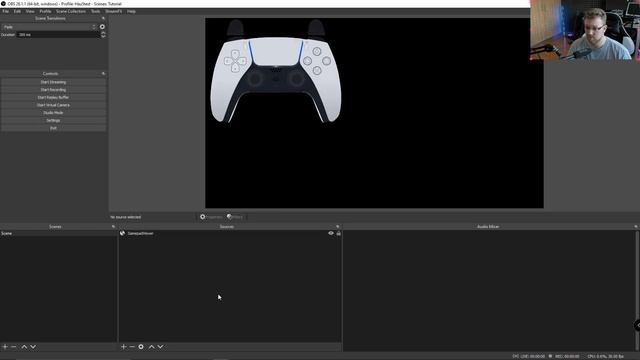Move source up in Sources list
The image size is (640, 360).
(151, 347)
